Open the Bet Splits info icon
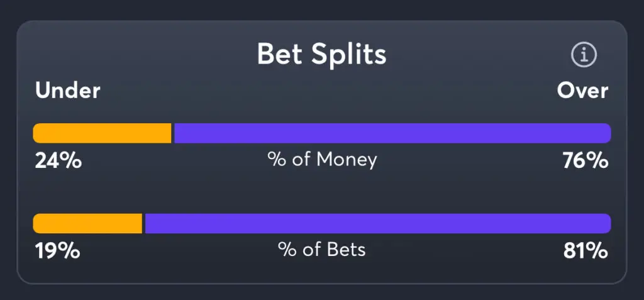 584,55
